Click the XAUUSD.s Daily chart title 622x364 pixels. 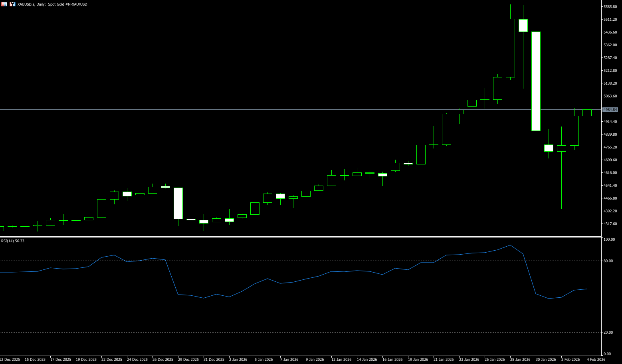(x=52, y=4)
